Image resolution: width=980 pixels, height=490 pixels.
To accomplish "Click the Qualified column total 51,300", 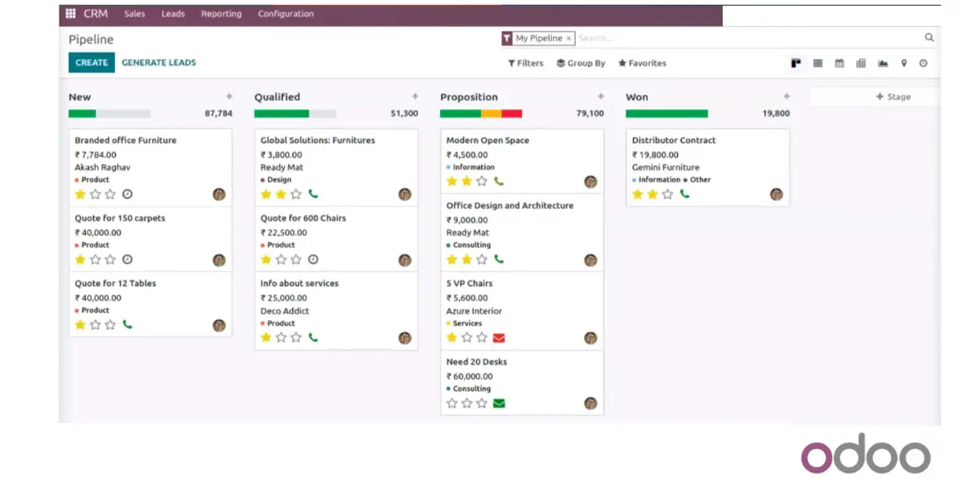I will coord(404,114).
